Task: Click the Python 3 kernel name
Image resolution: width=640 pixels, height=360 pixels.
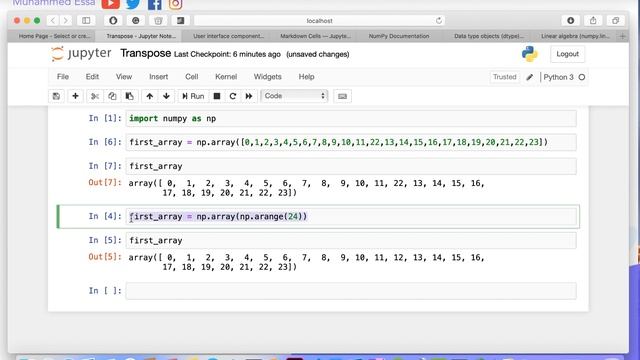Action: point(558,77)
